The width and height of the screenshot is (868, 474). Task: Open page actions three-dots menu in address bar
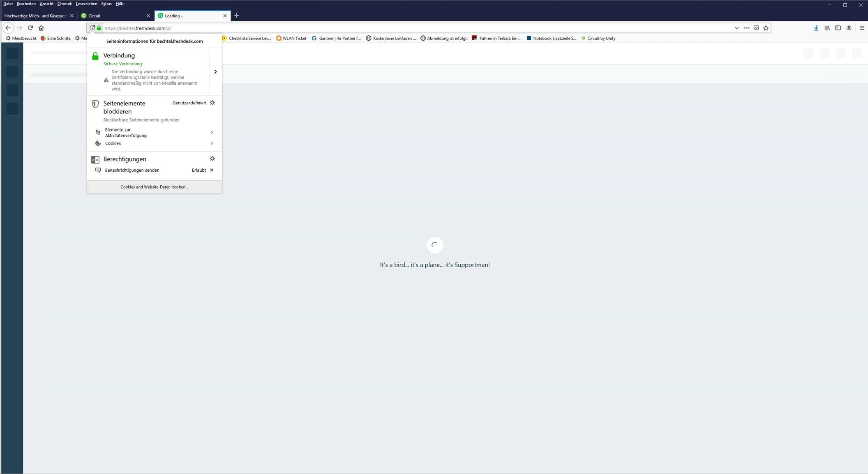point(747,28)
